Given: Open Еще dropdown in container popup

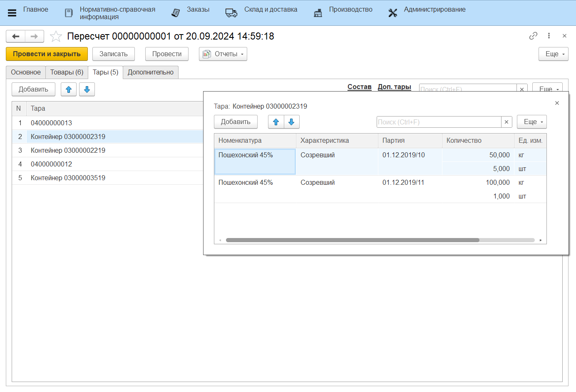Looking at the screenshot, I should point(531,122).
